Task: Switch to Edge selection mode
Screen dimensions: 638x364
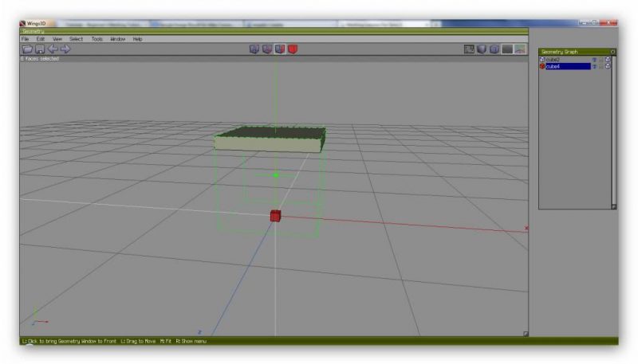Action: (x=267, y=49)
